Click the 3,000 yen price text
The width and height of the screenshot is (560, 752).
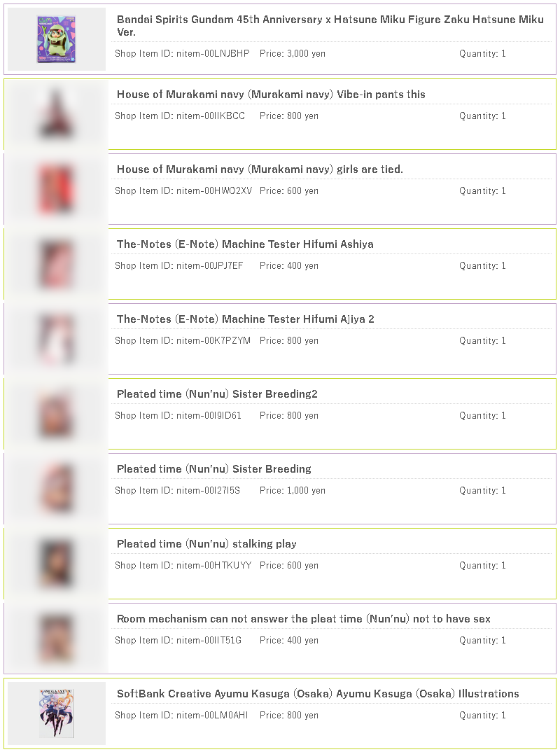tap(293, 54)
